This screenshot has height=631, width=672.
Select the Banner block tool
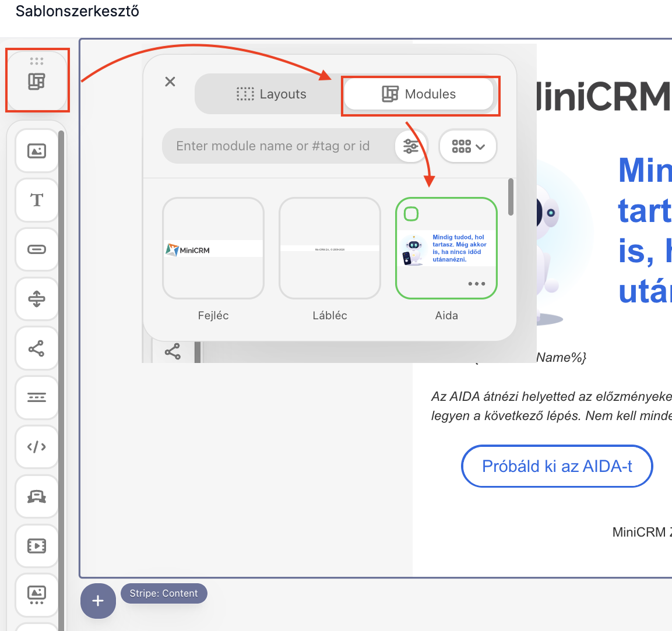pos(37,496)
